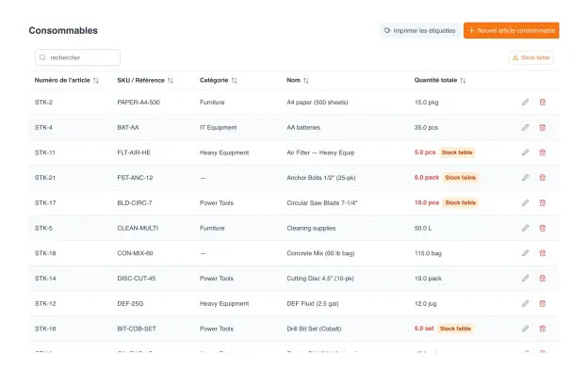This screenshot has width=588, height=369.
Task: Click the 12.0 jug quantity value
Action: pos(425,303)
